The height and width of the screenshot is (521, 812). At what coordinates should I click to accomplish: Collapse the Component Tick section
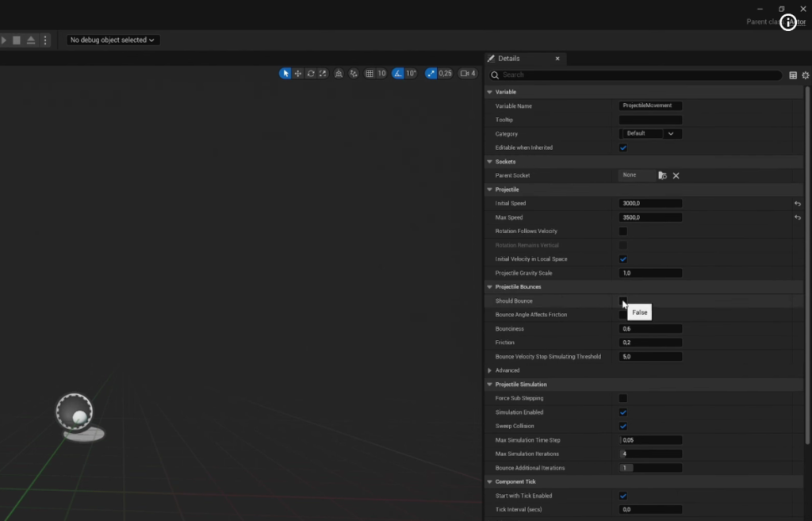tap(490, 481)
